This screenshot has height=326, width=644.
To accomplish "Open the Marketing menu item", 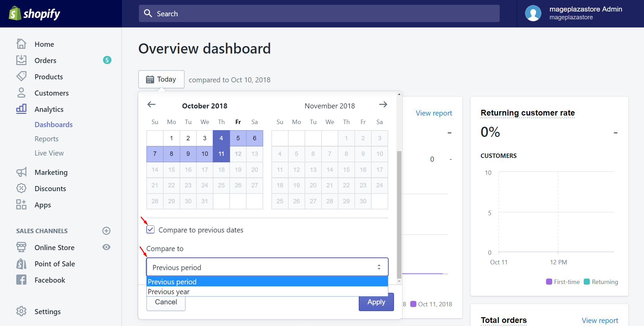I will pos(51,172).
